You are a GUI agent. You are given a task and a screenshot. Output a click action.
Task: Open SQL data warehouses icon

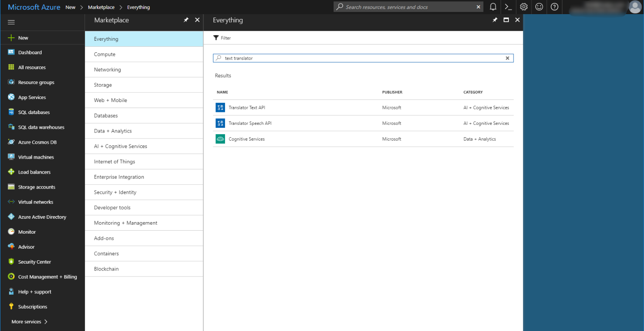(11, 127)
